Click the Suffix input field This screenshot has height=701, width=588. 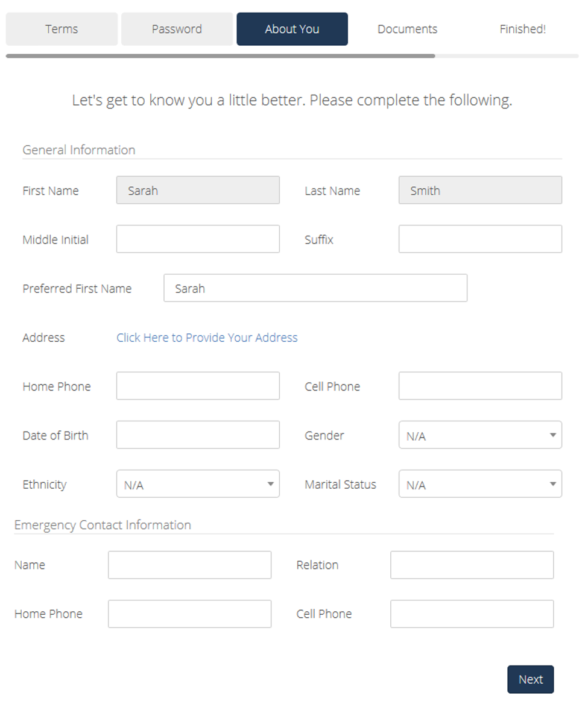click(480, 239)
